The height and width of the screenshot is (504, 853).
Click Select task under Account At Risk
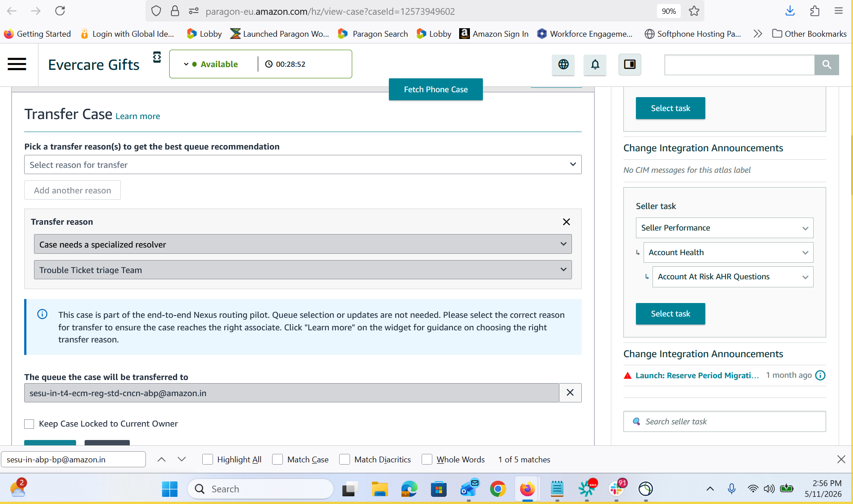point(670,314)
